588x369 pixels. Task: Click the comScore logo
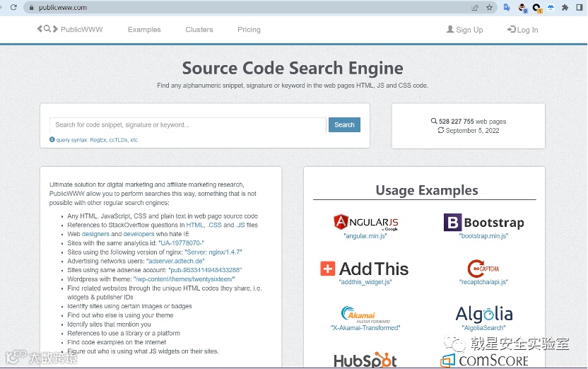pyautogui.click(x=484, y=361)
